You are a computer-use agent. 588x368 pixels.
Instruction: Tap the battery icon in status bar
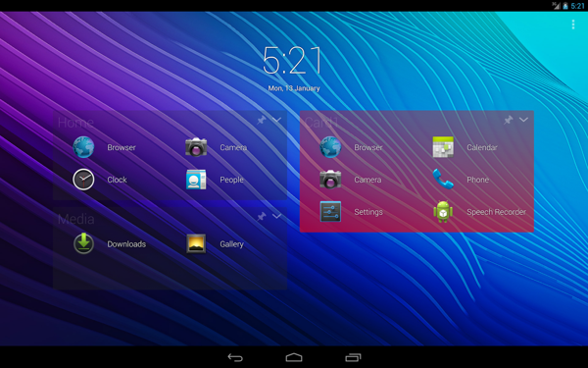(564, 6)
